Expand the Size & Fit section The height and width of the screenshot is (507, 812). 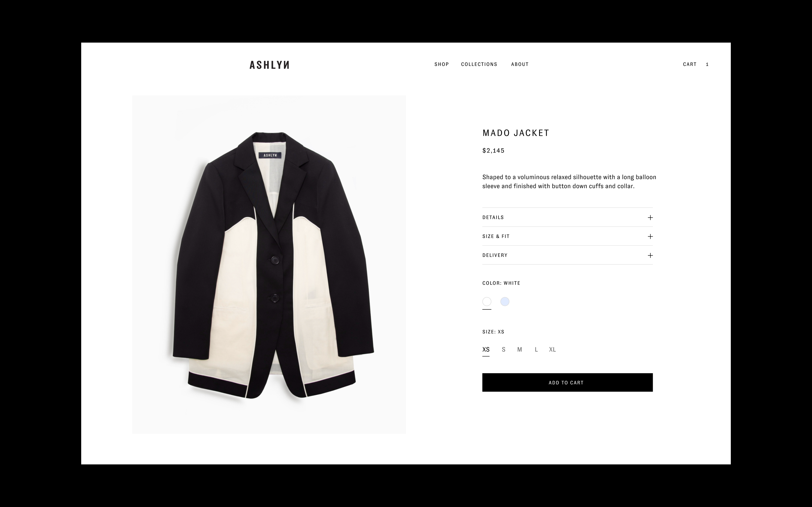click(567, 236)
